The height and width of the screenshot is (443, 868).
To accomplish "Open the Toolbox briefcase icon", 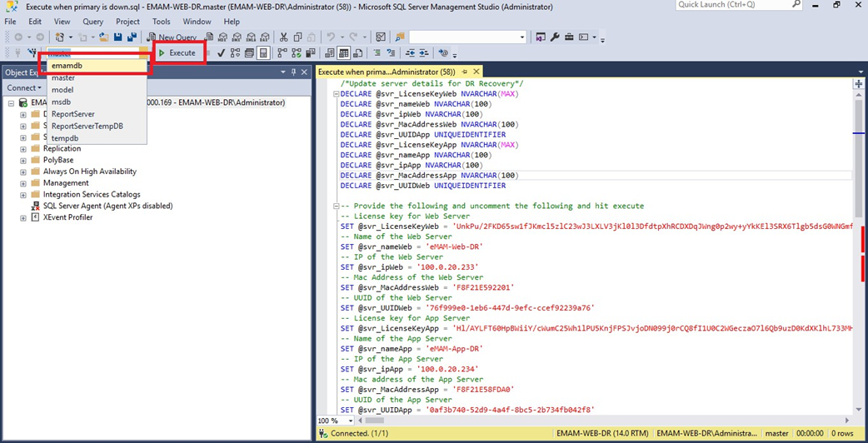I will tap(569, 37).
